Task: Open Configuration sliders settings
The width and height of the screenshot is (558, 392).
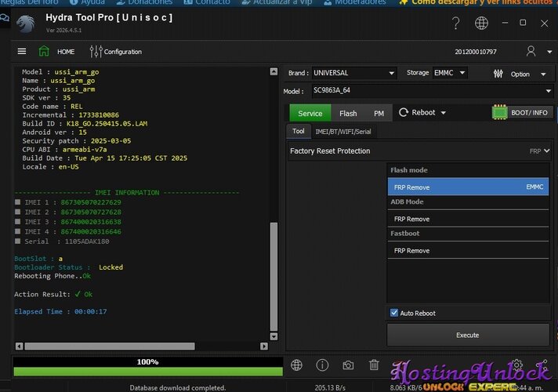Action: click(x=96, y=52)
